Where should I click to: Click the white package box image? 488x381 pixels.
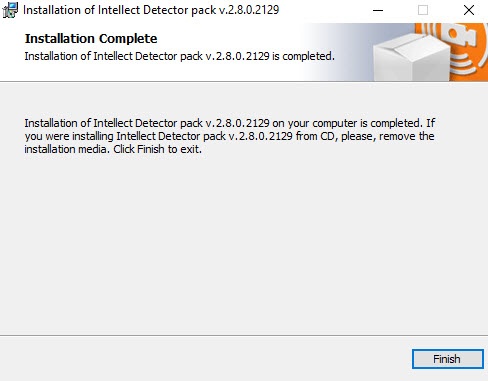(x=412, y=57)
